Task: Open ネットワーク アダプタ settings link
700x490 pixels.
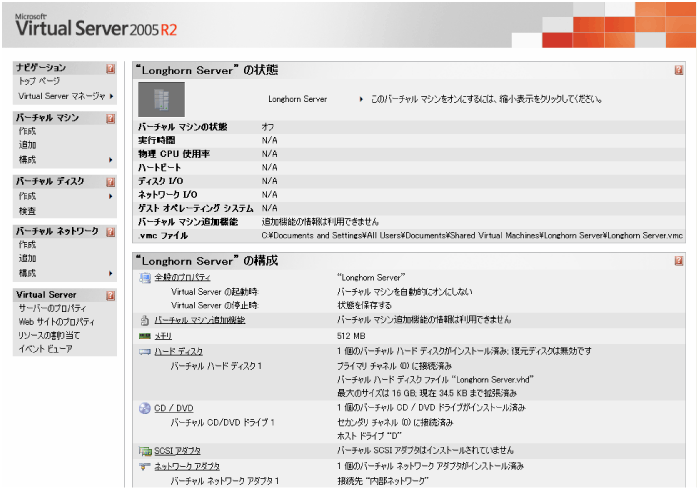Action: [x=187, y=466]
